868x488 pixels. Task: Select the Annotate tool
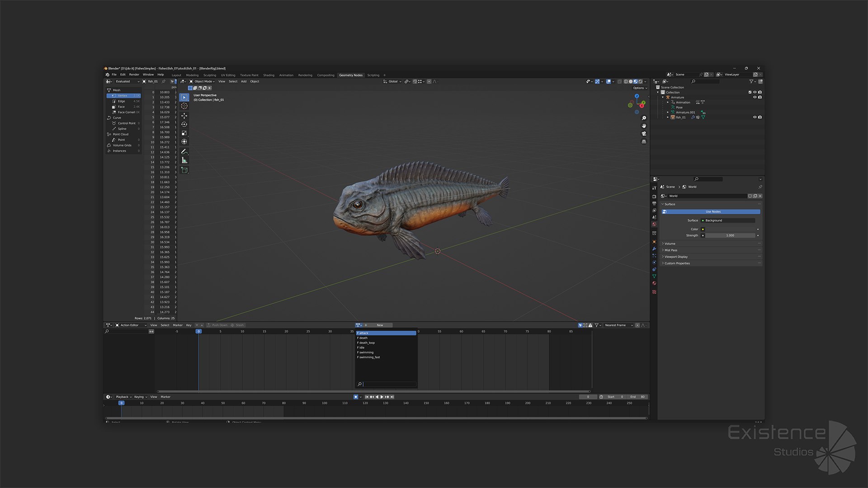(x=184, y=152)
